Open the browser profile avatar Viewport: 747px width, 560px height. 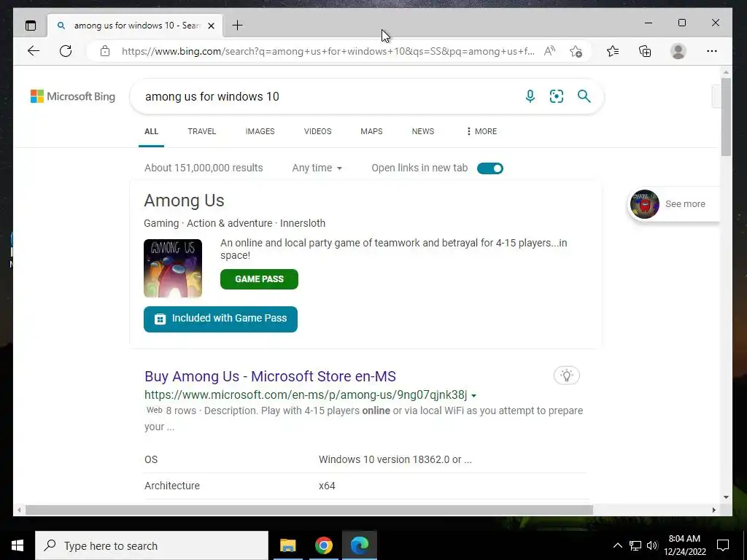(x=678, y=51)
